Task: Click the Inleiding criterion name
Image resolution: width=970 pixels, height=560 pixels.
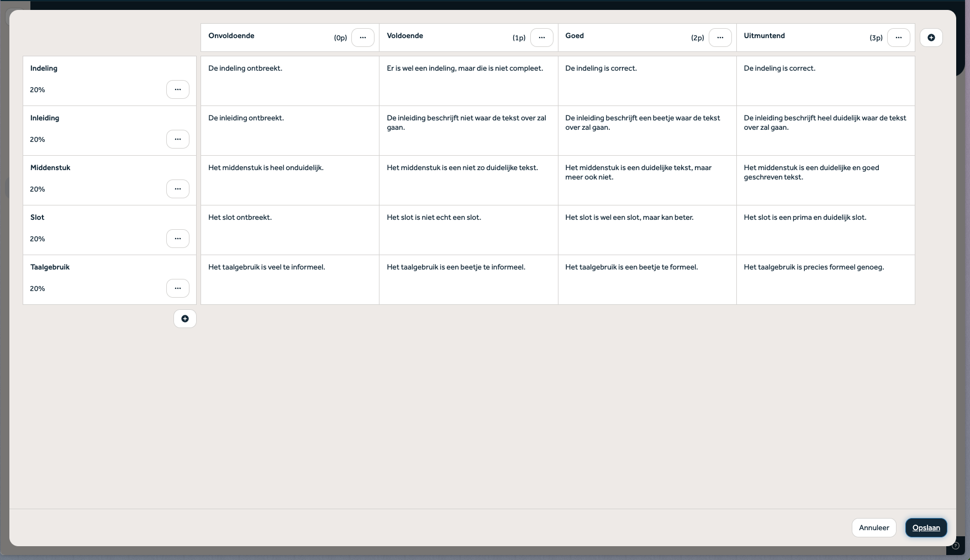Action: 45,118
